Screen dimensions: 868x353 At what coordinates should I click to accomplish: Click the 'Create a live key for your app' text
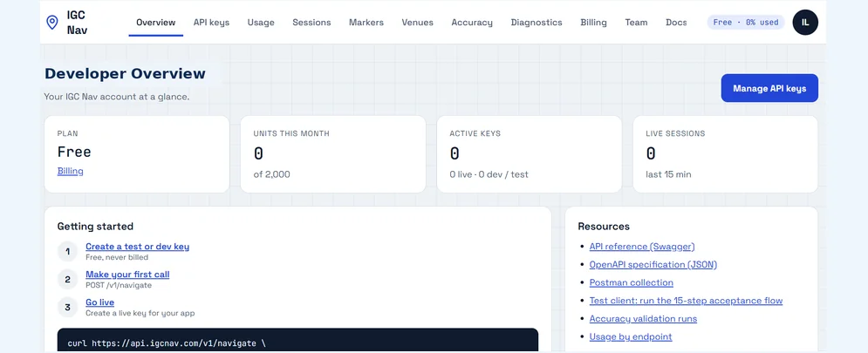[x=140, y=313]
